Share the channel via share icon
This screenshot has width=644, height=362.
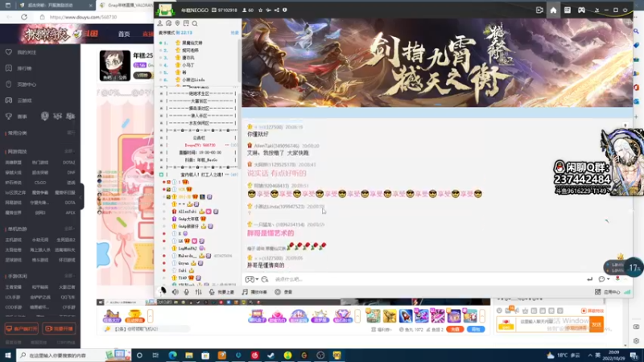coord(277,10)
